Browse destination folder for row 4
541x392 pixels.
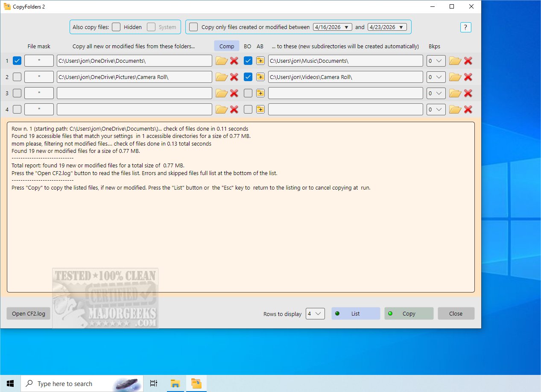coord(455,109)
